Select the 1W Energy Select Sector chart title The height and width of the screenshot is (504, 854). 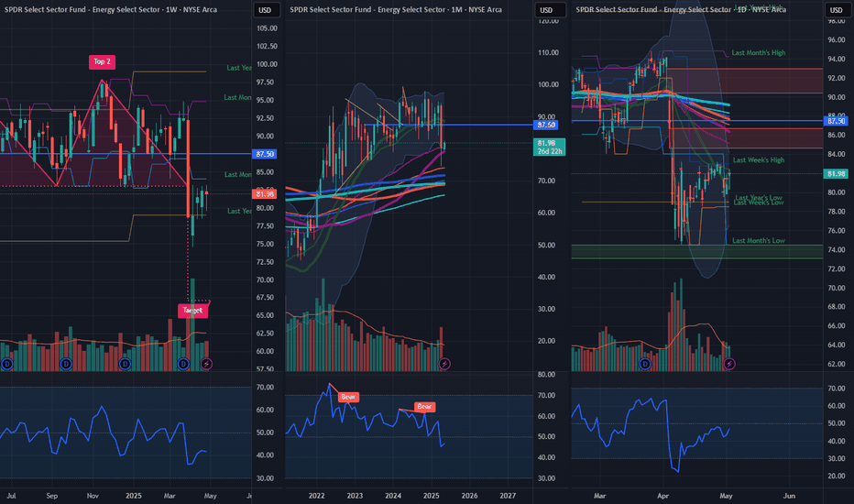click(111, 9)
